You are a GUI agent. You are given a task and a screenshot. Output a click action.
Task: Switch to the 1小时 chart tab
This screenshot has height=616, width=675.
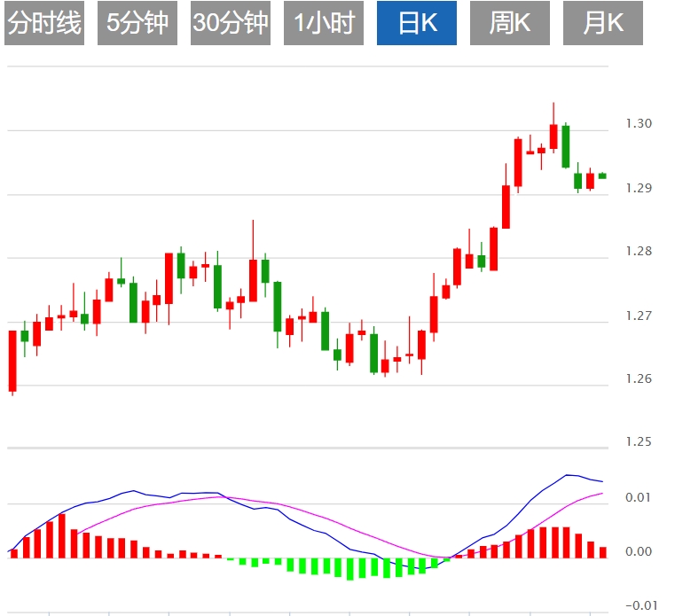tap(324, 23)
